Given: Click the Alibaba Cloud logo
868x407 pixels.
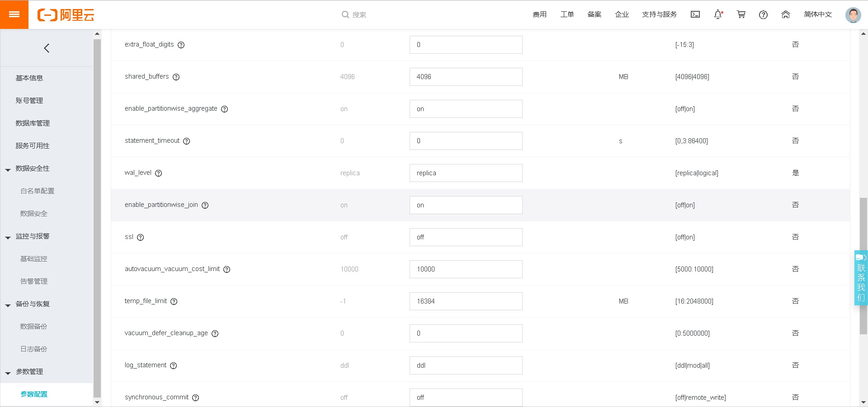Looking at the screenshot, I should click(x=66, y=15).
